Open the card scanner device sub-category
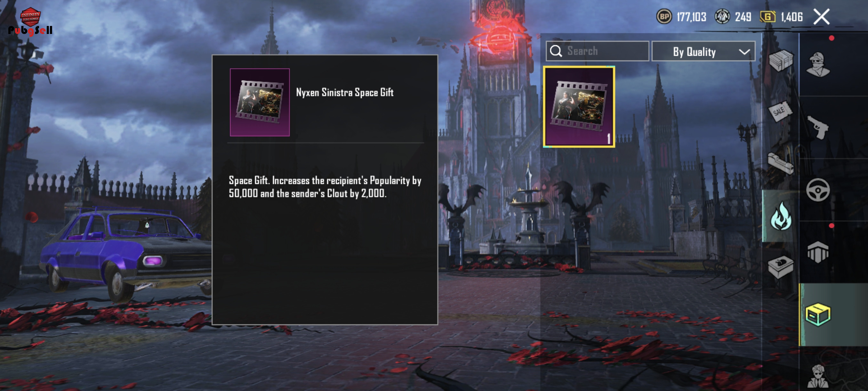 coord(781,164)
